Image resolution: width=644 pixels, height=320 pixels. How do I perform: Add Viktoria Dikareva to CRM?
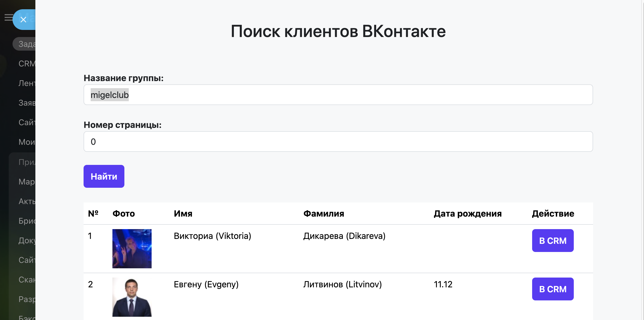553,241
